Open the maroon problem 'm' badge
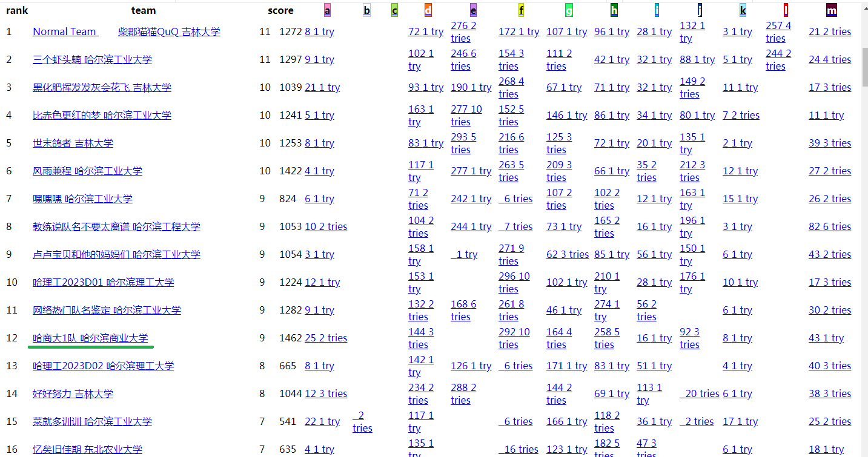 click(832, 10)
